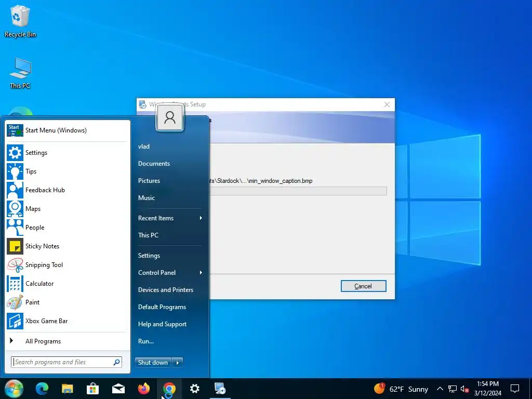Click the Shut down button

point(153,363)
